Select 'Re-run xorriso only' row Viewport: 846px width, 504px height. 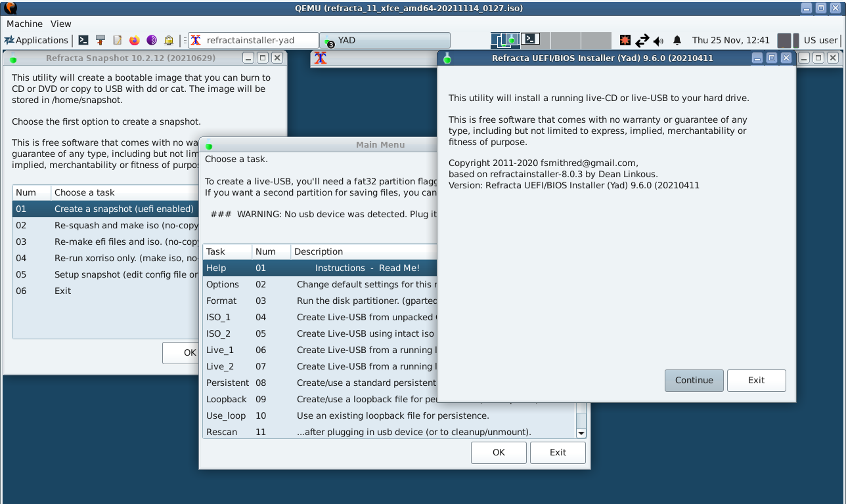coord(106,258)
